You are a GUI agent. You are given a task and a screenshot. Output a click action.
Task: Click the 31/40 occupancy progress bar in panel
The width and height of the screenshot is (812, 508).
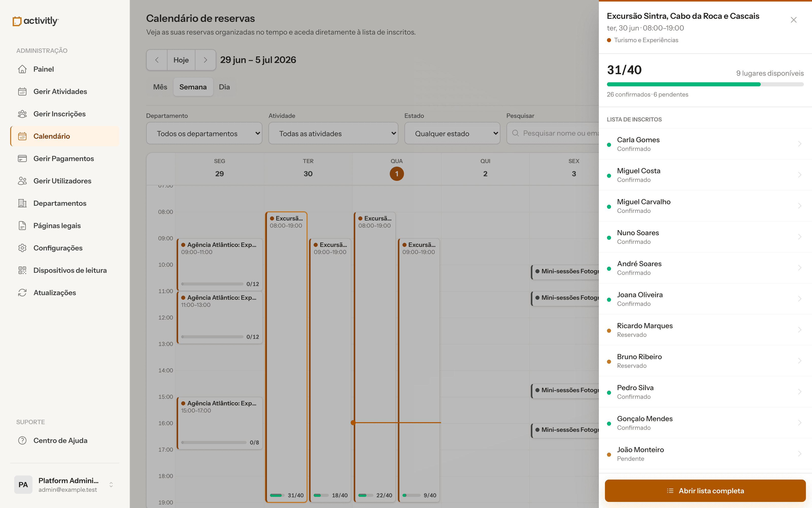click(705, 84)
